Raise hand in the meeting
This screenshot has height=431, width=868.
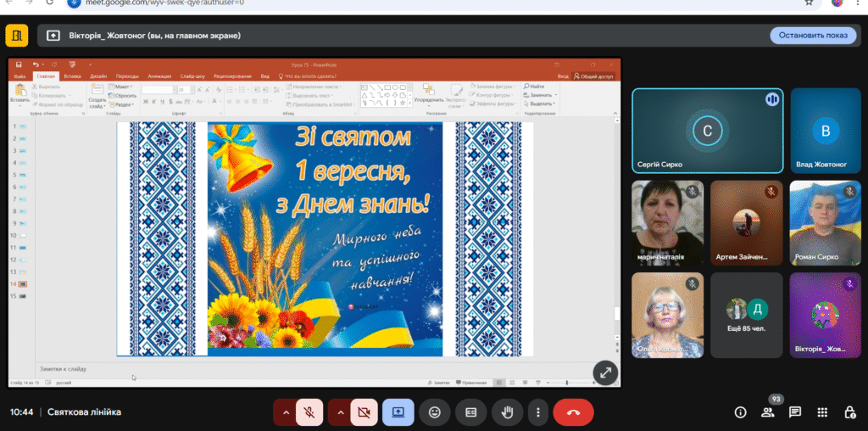point(508,412)
